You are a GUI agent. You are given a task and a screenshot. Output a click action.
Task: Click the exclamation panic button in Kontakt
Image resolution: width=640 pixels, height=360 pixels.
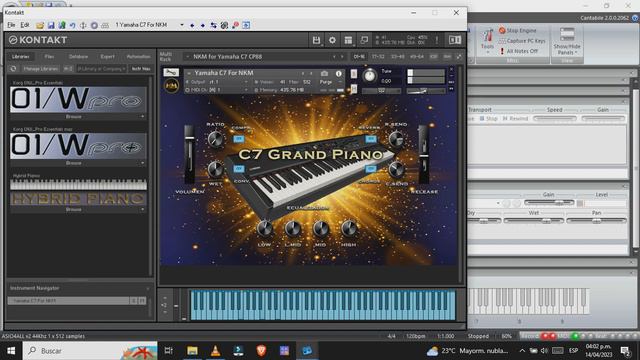pyautogui.click(x=437, y=40)
